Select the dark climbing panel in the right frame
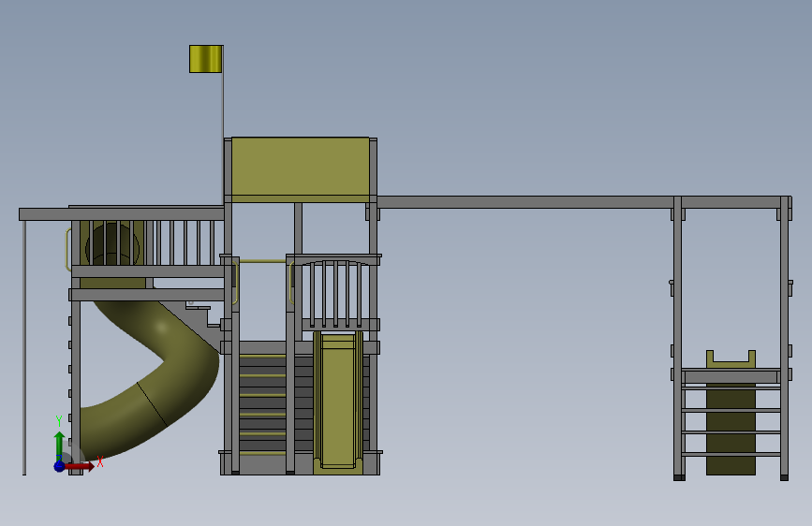Viewport: 812px width, 526px height. pos(731,429)
